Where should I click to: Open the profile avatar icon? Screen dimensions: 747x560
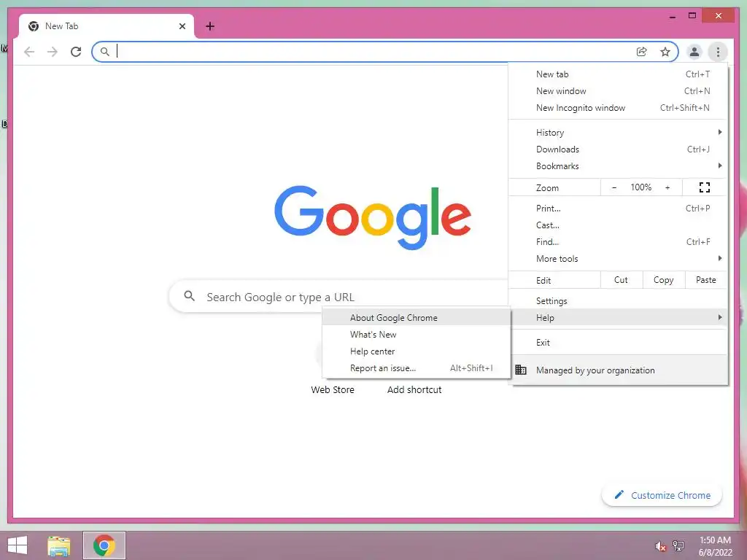[694, 52]
